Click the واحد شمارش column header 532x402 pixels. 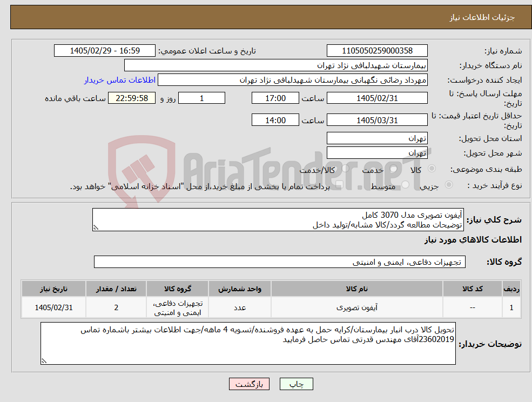240,289
